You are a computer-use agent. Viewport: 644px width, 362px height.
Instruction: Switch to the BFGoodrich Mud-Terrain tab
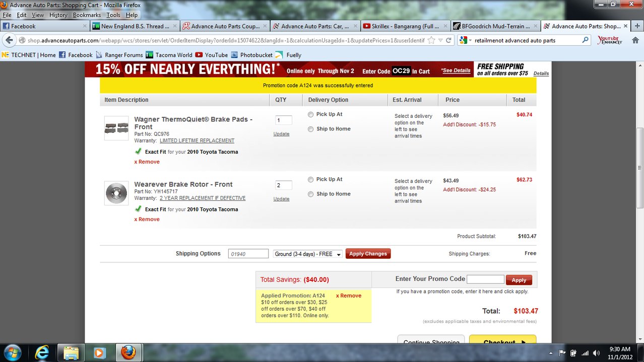[496, 26]
